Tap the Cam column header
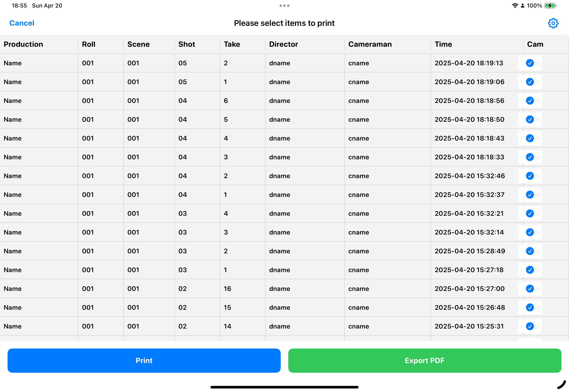 (x=535, y=44)
